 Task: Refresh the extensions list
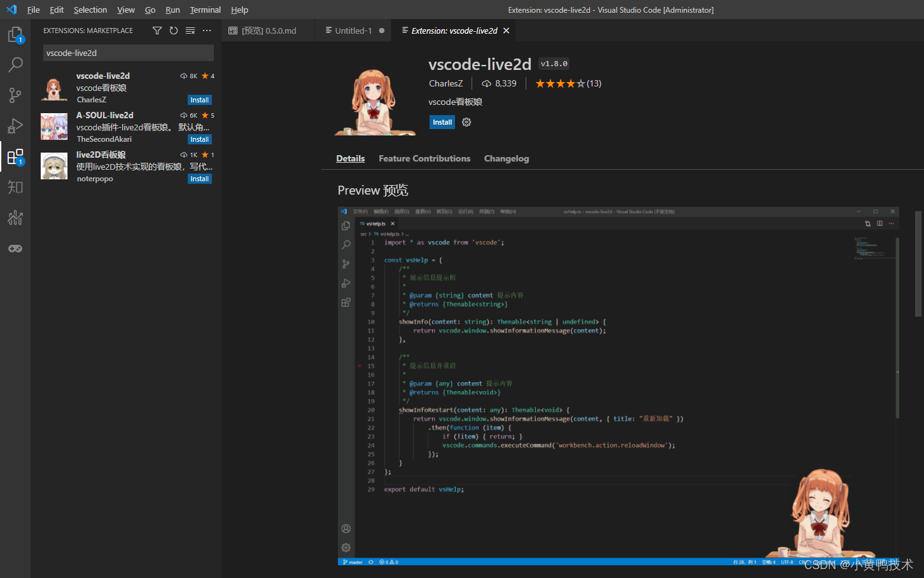(x=173, y=30)
